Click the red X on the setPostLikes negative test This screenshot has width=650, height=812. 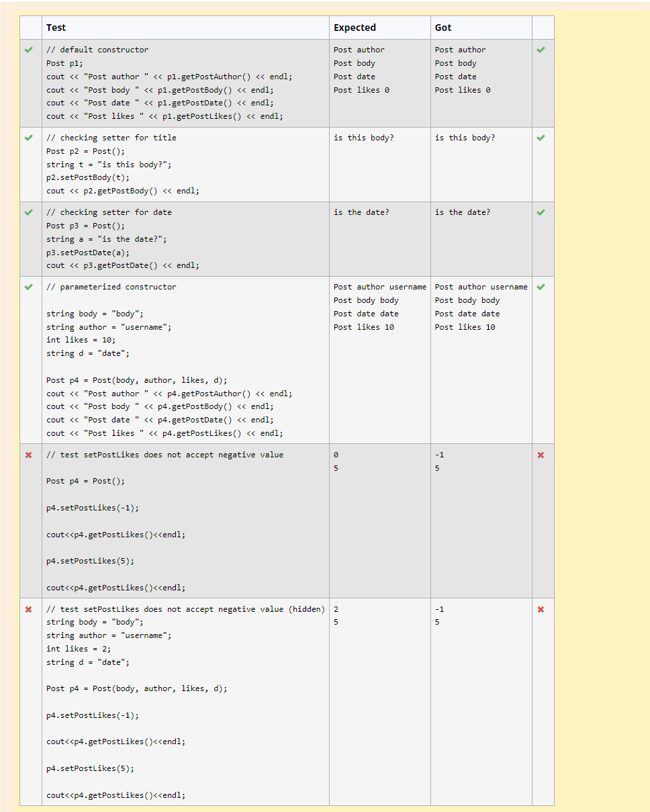[30, 455]
